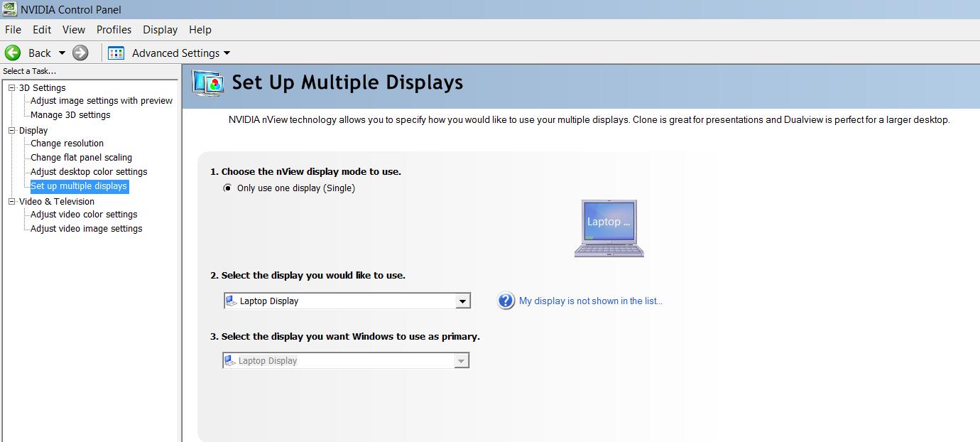Select Only use one display (Single) radio
980x442 pixels.
227,188
